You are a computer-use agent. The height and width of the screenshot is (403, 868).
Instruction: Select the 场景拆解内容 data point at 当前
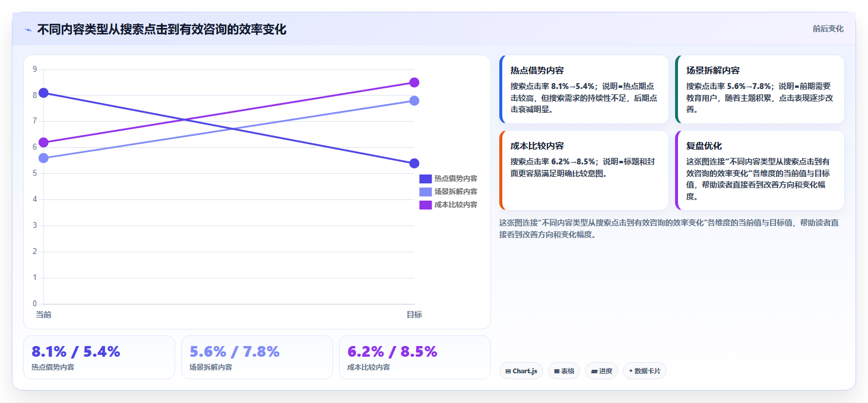coord(43,158)
